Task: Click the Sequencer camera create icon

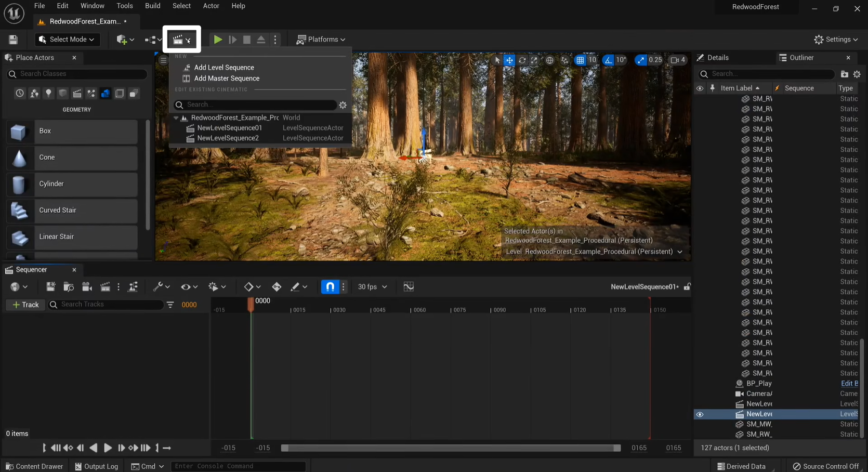Action: pyautogui.click(x=87, y=287)
